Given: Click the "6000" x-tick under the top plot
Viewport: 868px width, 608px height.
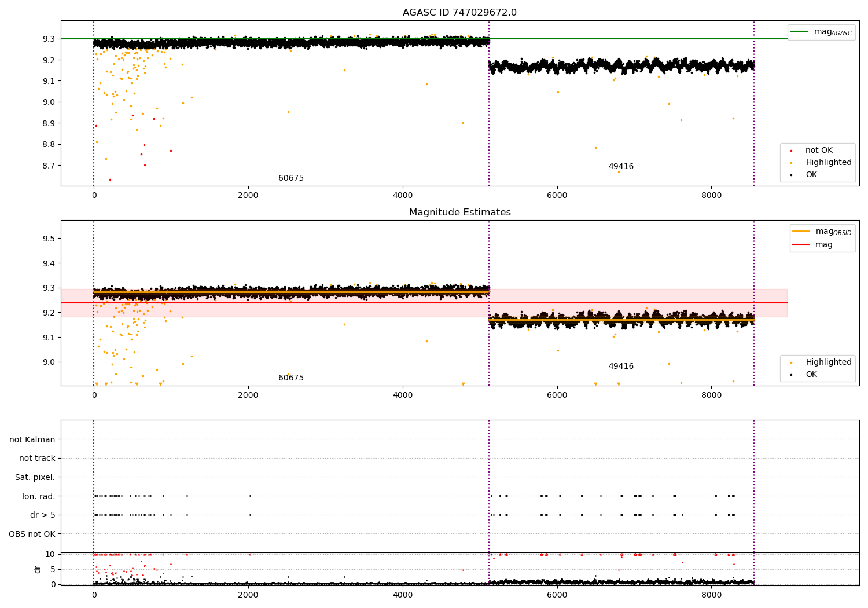Looking at the screenshot, I should (557, 196).
